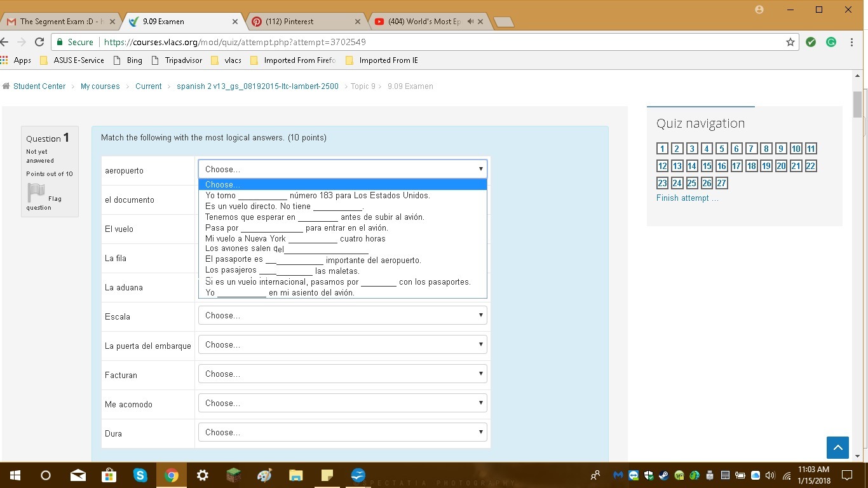
Task: Open the Chrome three-dot menu
Action: coord(851,42)
